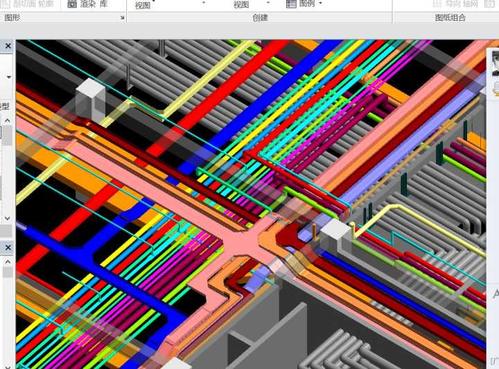Click the 图形 panel label

pyautogui.click(x=12, y=18)
